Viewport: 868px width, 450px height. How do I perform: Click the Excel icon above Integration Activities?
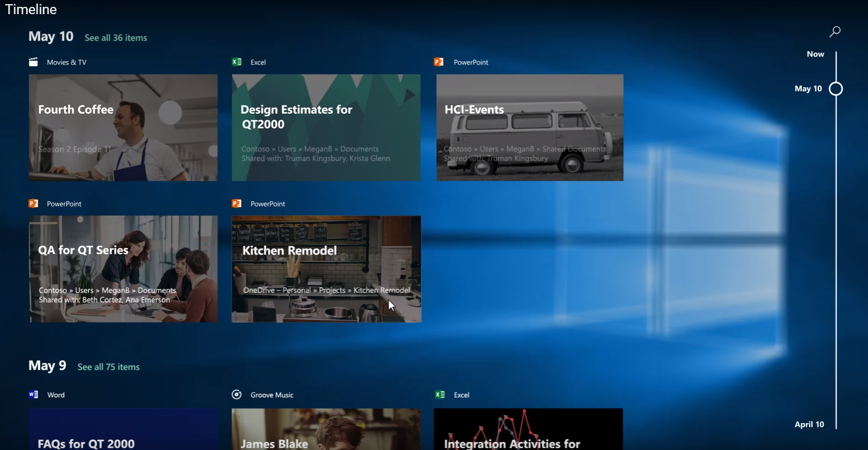pos(440,395)
